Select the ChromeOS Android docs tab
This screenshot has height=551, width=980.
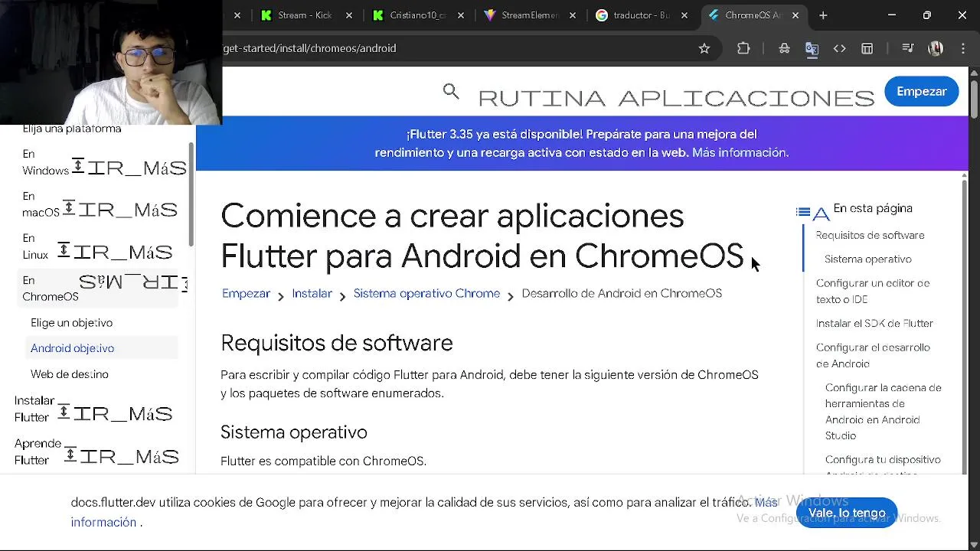tap(753, 15)
